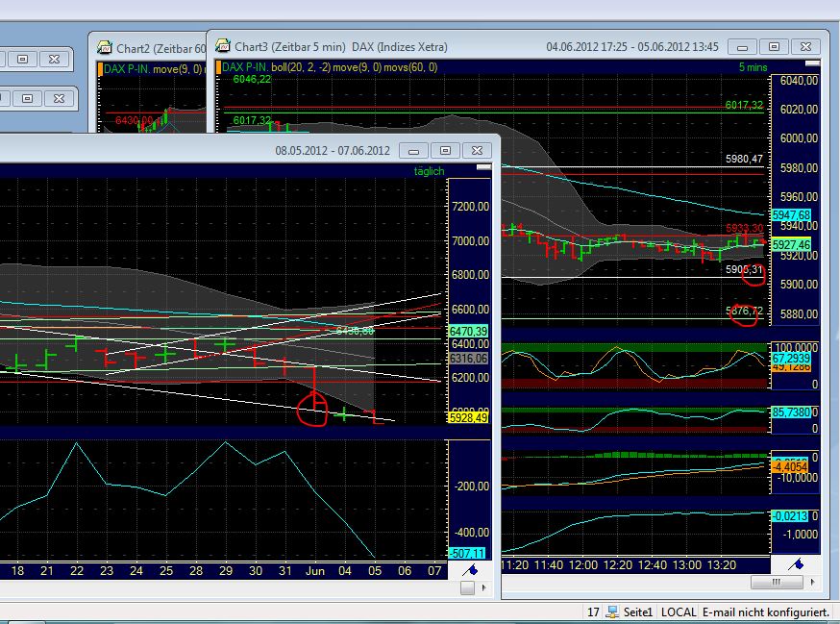840x624 pixels.
Task: Click the white handle bar beside 'täglich'
Action: click(483, 167)
